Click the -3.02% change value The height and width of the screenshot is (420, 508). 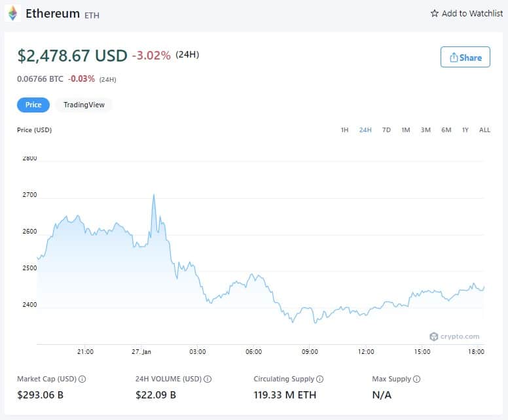[151, 56]
